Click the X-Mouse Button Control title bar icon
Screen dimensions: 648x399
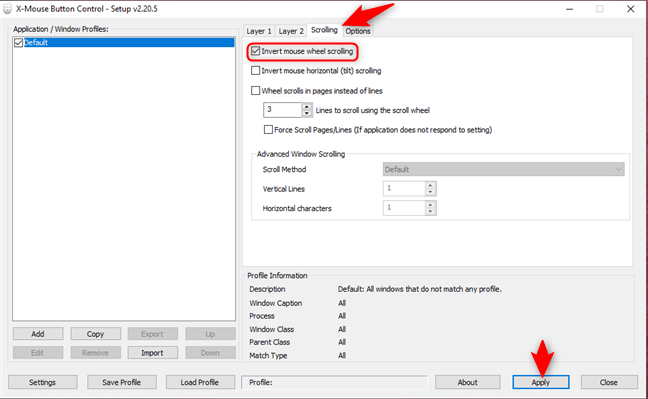7,9
